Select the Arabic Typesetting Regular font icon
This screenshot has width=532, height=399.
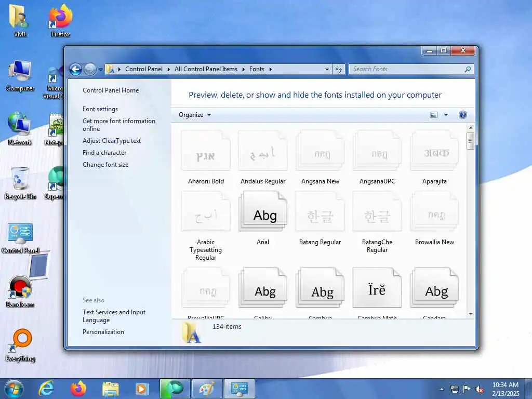click(x=206, y=212)
